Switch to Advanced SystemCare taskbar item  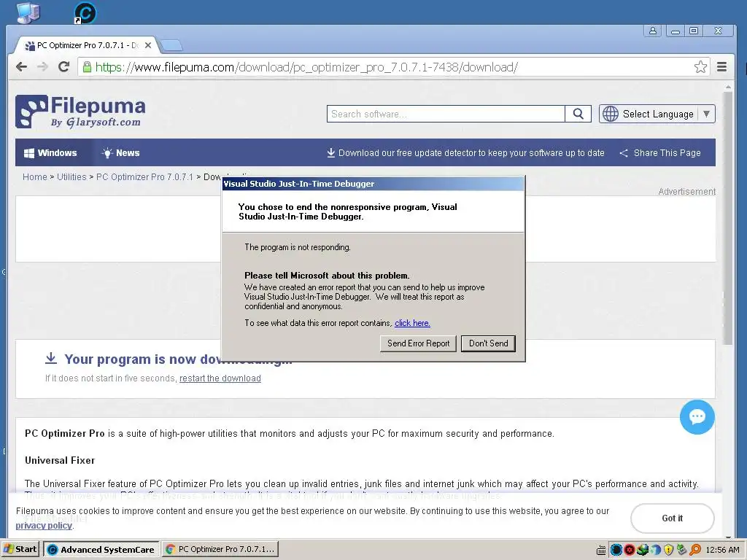101,550
